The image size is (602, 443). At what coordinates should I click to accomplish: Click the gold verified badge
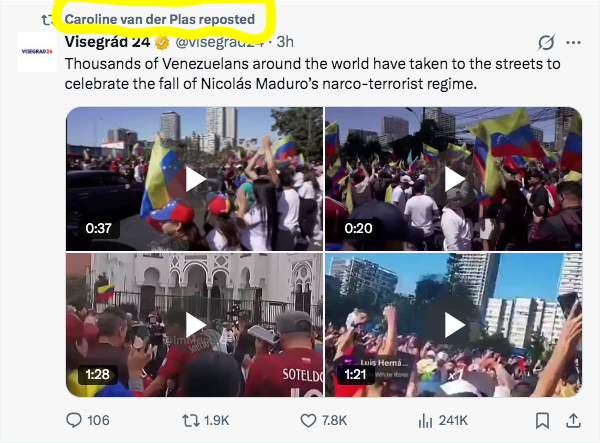(162, 43)
